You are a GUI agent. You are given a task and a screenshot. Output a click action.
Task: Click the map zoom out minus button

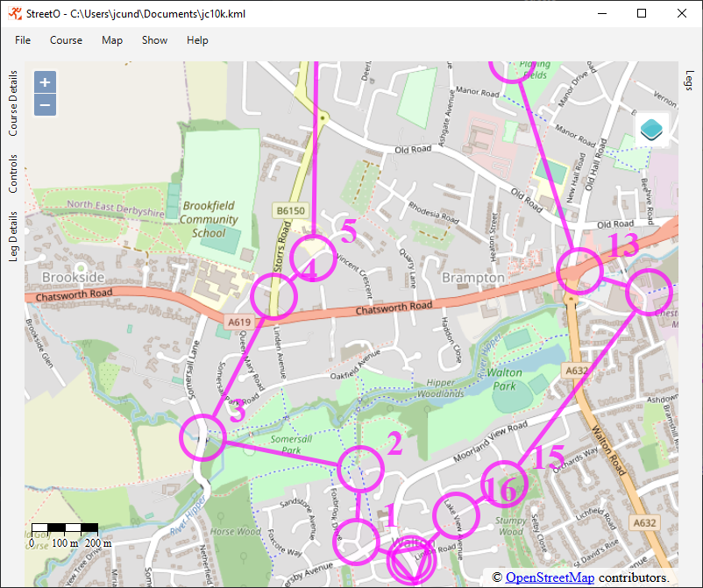coord(46,105)
